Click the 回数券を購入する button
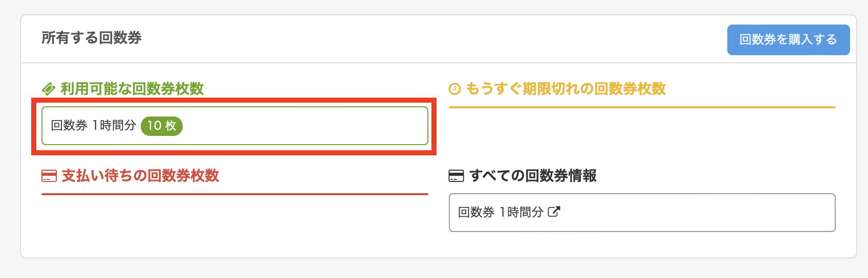Viewport: 868px width, 278px height. pos(788,40)
